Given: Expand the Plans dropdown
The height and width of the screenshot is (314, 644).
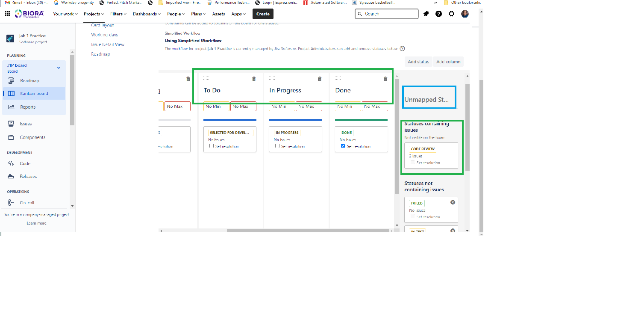Looking at the screenshot, I should click(199, 14).
